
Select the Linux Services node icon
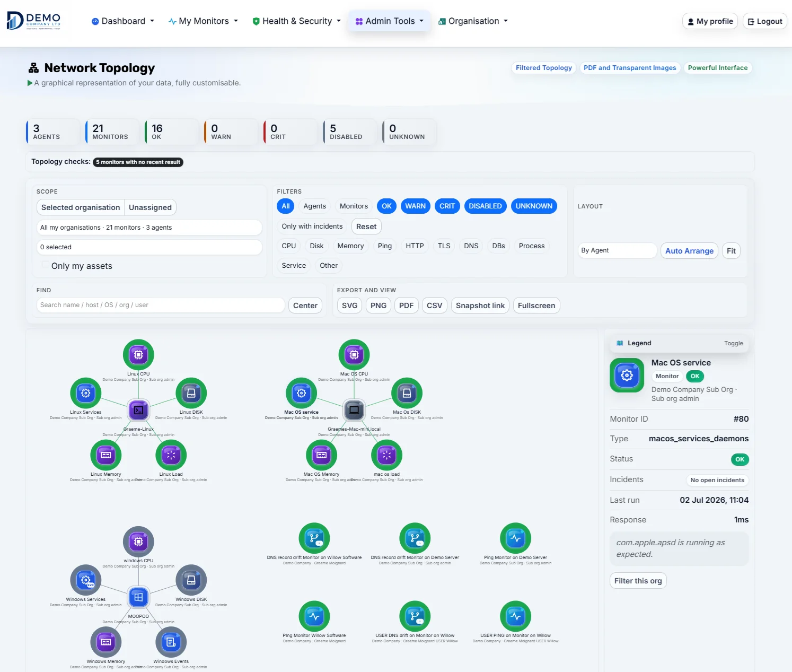[85, 393]
